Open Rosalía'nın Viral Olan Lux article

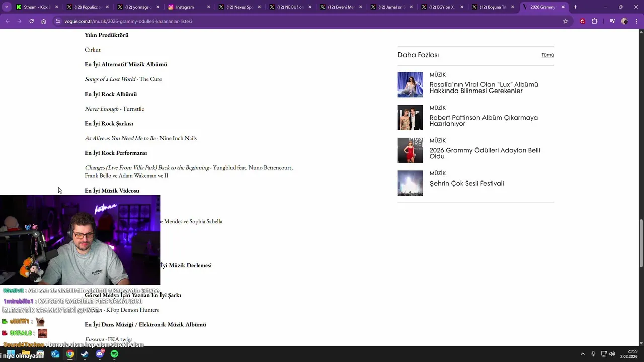484,88
